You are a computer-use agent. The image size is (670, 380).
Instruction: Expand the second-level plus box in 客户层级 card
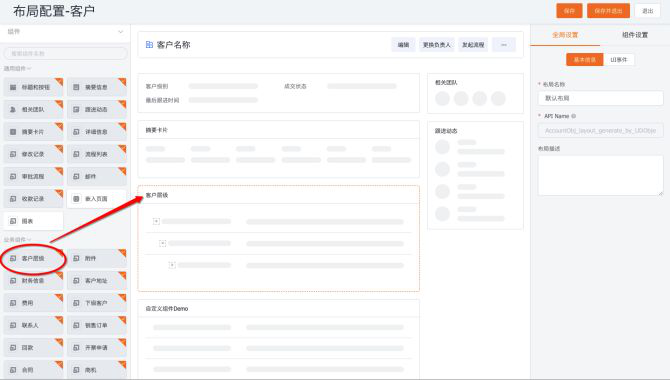pos(162,243)
